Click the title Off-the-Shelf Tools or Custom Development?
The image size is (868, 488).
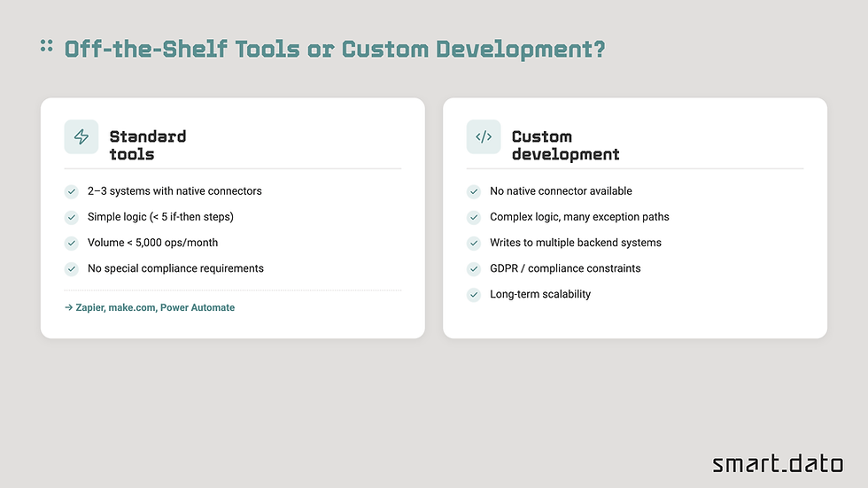335,50
